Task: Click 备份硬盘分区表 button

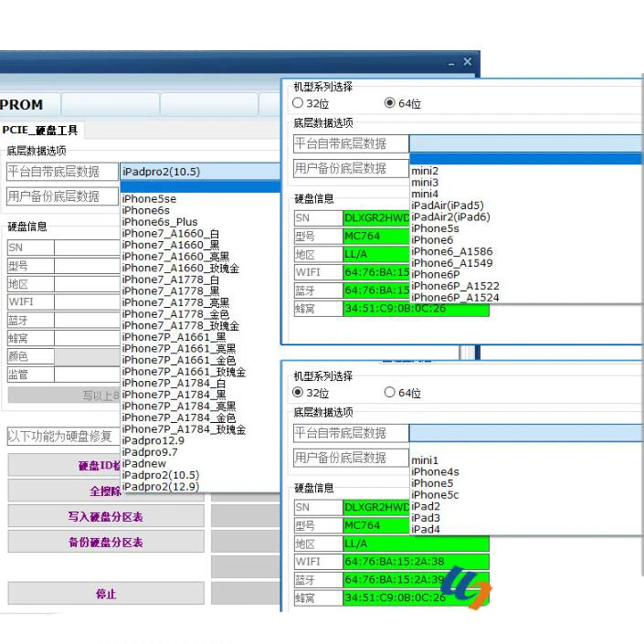Action: (x=106, y=542)
